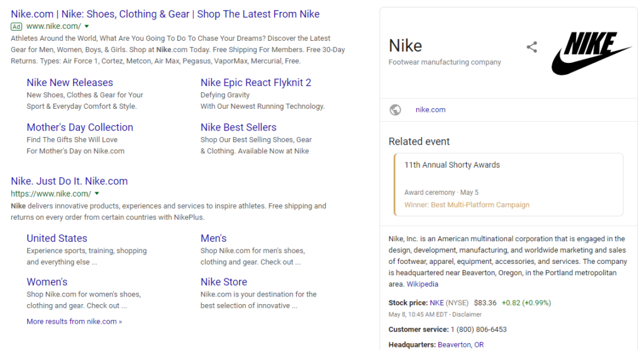Open the Nike.com ad headline link
Screen dimensions: 644x350
tap(165, 14)
